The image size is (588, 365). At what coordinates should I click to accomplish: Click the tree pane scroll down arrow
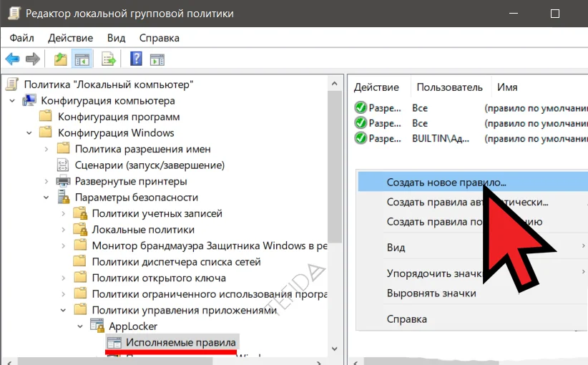[335, 349]
